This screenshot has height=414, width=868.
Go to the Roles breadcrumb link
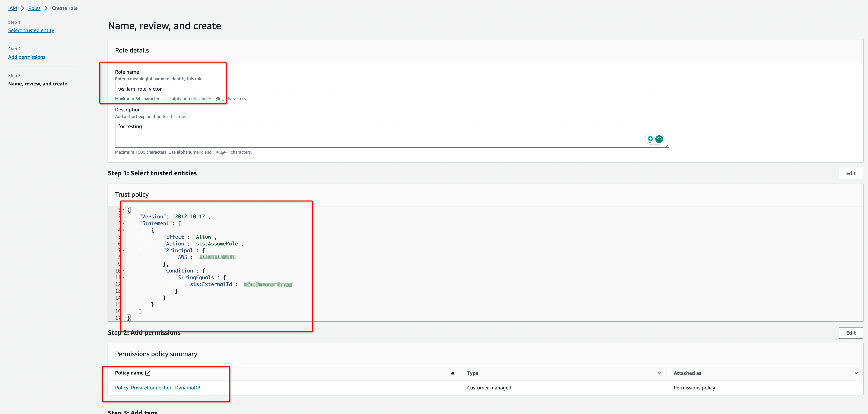click(x=34, y=8)
